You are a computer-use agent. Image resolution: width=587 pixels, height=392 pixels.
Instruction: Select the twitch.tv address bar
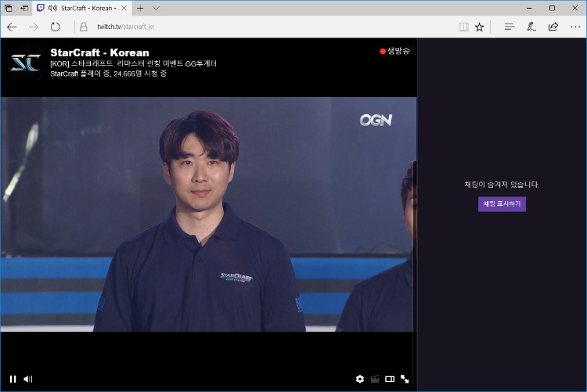coord(125,27)
